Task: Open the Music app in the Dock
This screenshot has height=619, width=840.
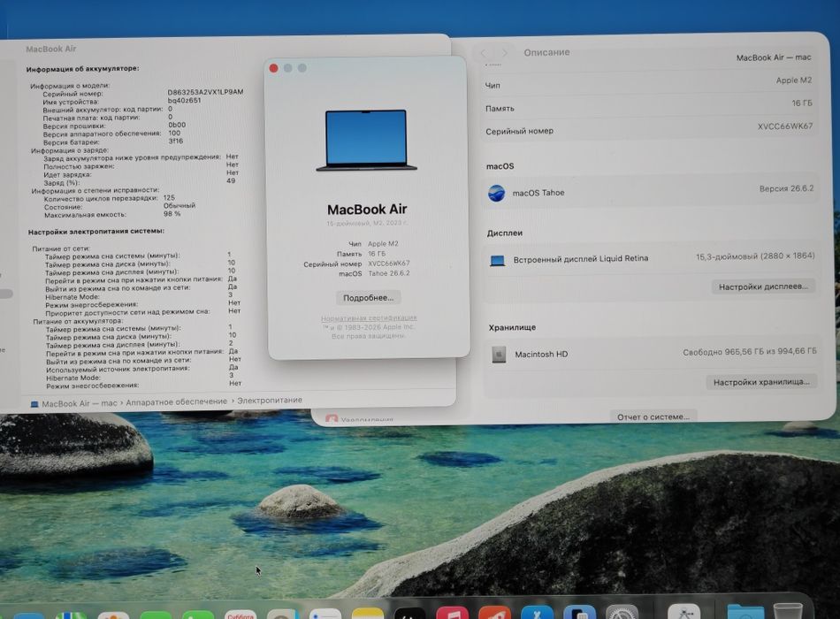Action: click(x=453, y=613)
